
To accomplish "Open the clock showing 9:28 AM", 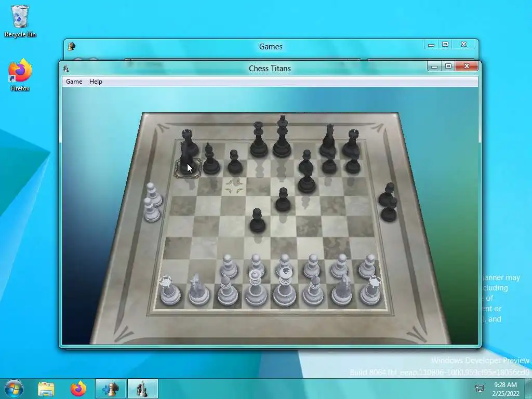I will coord(506,389).
